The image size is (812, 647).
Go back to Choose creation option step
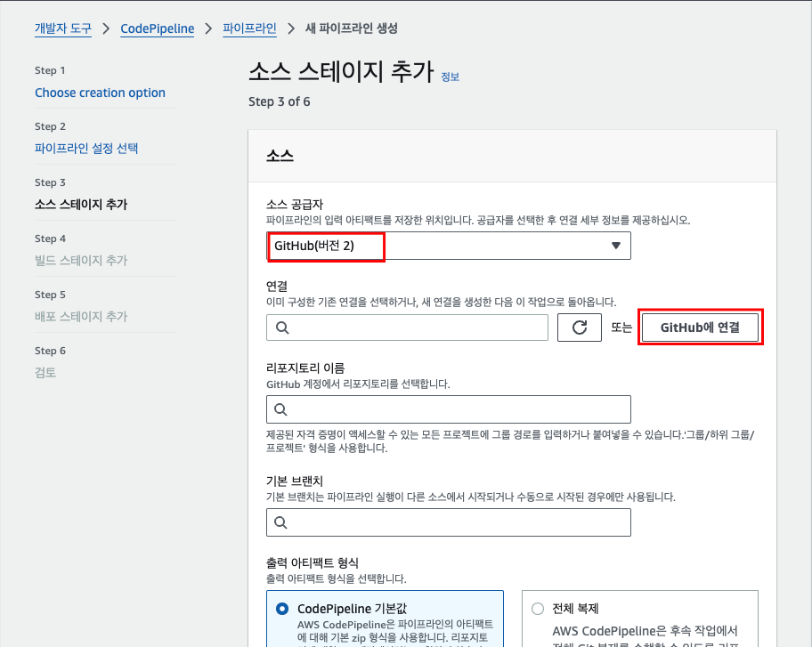[x=100, y=93]
